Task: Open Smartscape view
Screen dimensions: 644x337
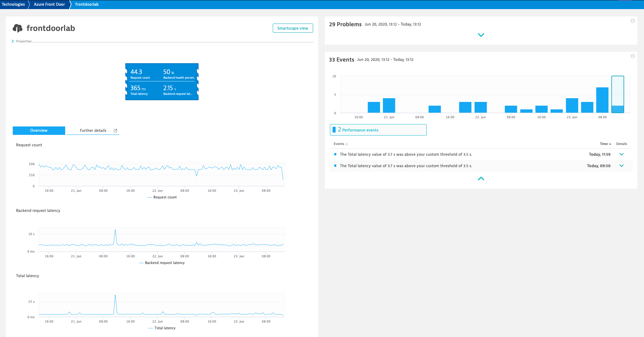Action: [x=293, y=28]
